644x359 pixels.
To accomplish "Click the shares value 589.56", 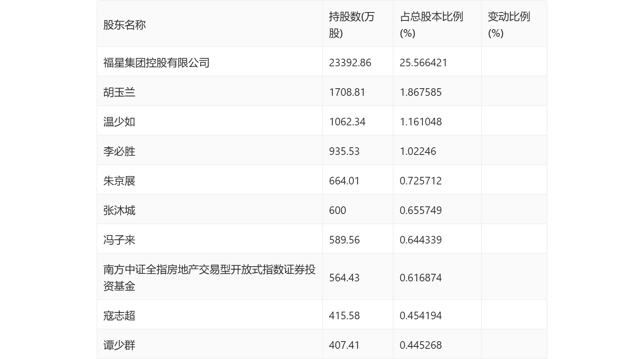I will (x=344, y=240).
